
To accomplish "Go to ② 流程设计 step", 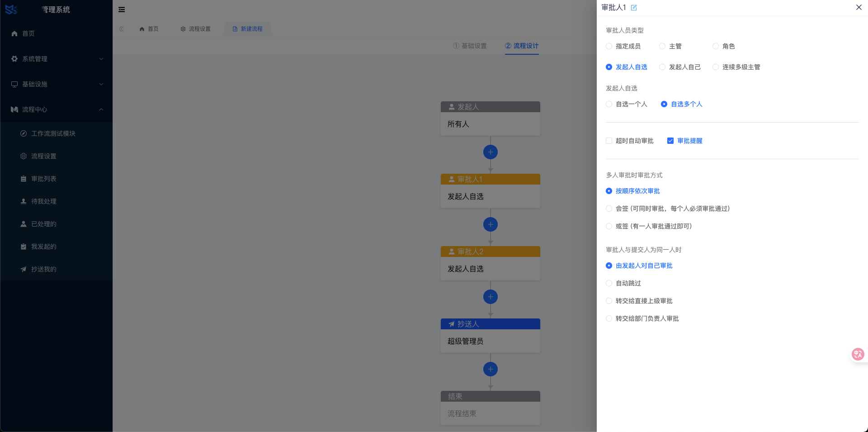I will (x=522, y=46).
